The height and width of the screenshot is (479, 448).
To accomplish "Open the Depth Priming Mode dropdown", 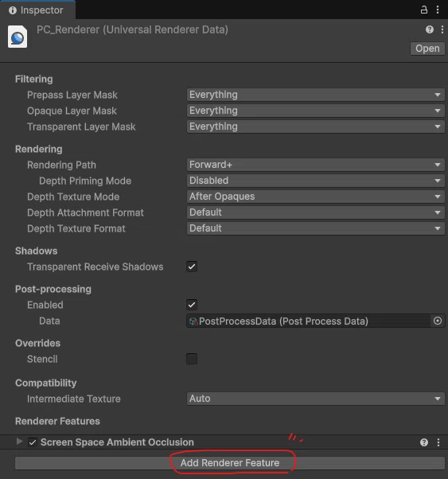I will coord(315,181).
